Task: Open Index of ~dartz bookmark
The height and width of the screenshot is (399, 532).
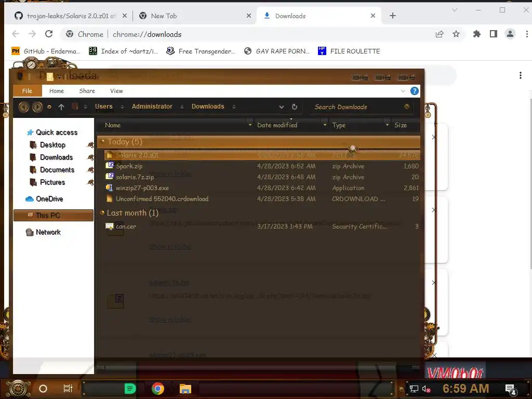Action: (123, 51)
